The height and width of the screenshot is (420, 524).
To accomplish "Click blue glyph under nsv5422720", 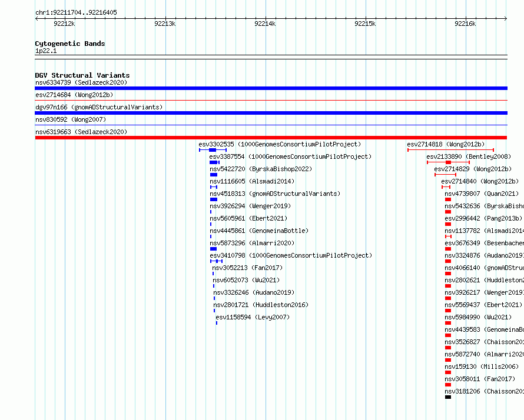I will click(x=214, y=175).
